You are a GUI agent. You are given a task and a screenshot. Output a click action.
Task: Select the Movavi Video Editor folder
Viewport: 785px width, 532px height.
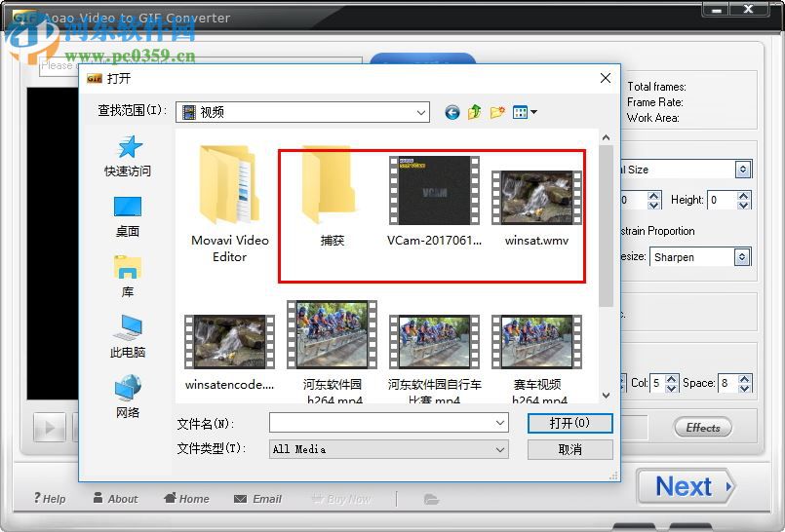tap(230, 204)
